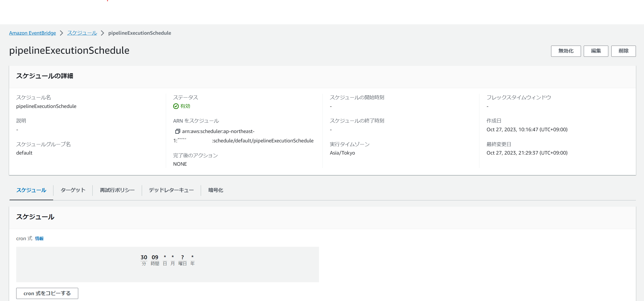Open Amazon EventBridge breadcrumb link
Screen dimensions: 644x301
(32, 33)
